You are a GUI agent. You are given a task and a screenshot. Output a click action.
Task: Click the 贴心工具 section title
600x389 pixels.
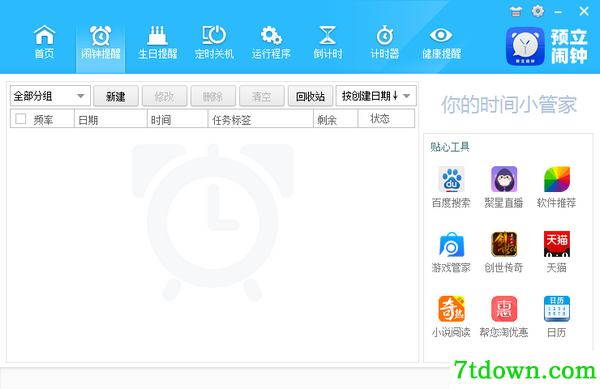tap(450, 147)
